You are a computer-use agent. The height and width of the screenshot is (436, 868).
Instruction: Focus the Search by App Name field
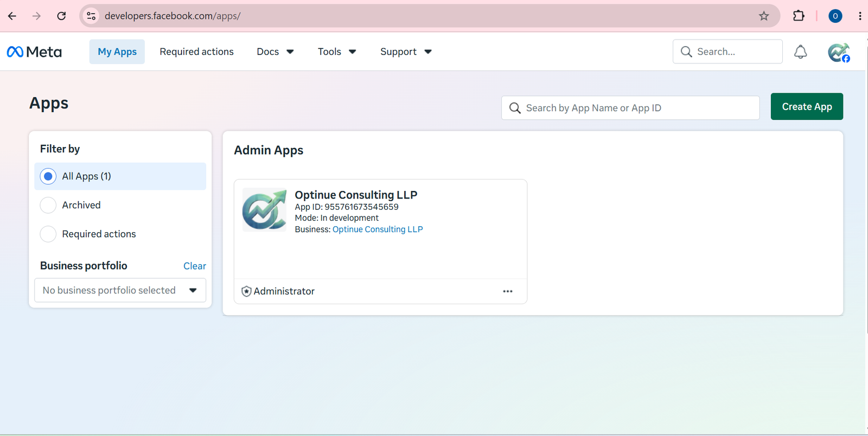pos(630,108)
